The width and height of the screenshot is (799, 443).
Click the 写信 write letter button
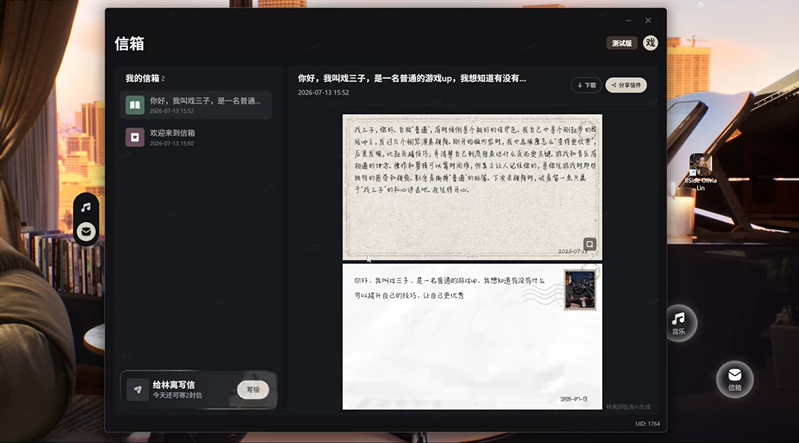tap(253, 389)
